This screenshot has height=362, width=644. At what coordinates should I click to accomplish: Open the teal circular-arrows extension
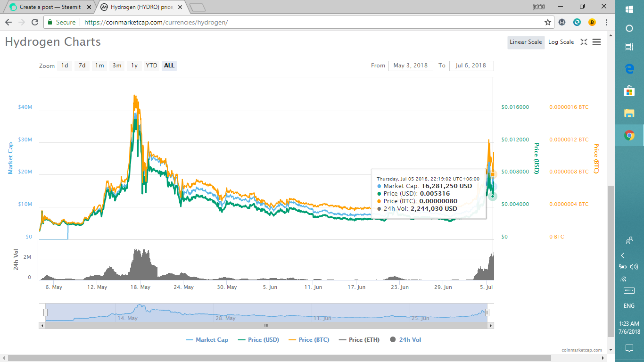tap(577, 22)
